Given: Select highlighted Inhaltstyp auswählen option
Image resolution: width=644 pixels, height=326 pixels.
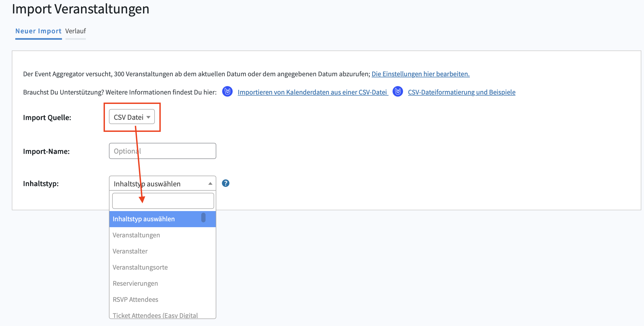Looking at the screenshot, I should click(144, 219).
